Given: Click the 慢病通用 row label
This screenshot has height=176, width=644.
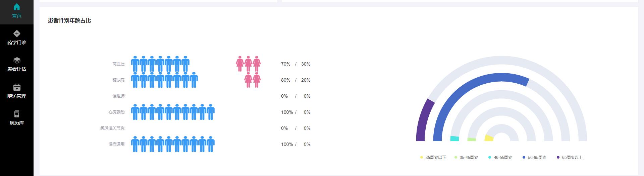Looking at the screenshot, I should (116, 144).
